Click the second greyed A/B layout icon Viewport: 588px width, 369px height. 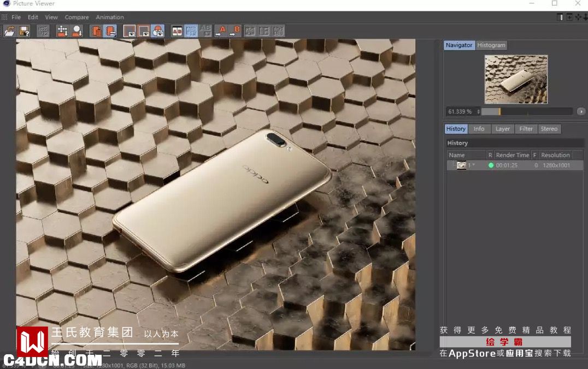point(264,31)
